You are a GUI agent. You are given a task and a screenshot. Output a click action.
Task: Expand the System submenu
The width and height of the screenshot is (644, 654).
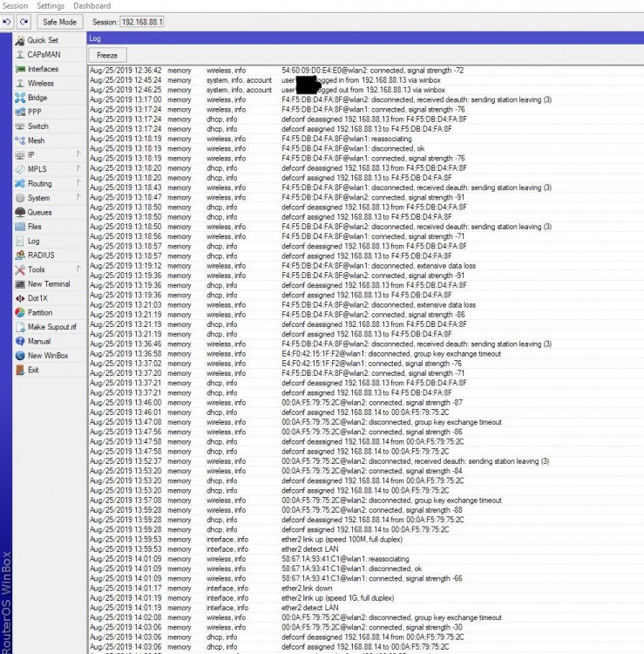click(x=38, y=198)
